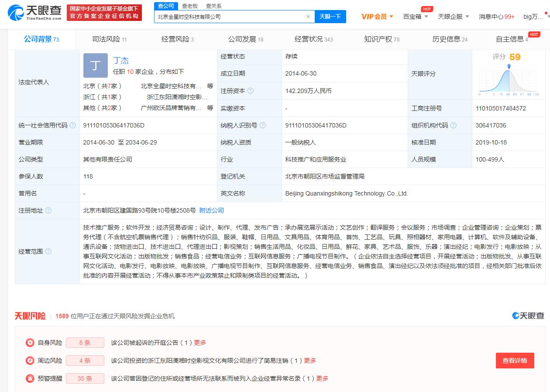The height and width of the screenshot is (392, 550).
Task: Open the VIP会员 dropdown
Action: tap(377, 17)
